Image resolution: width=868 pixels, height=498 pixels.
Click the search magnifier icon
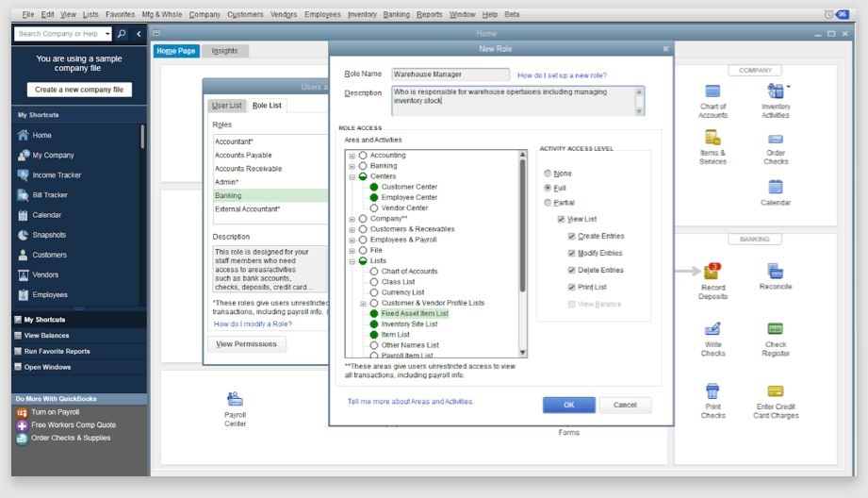pyautogui.click(x=122, y=34)
